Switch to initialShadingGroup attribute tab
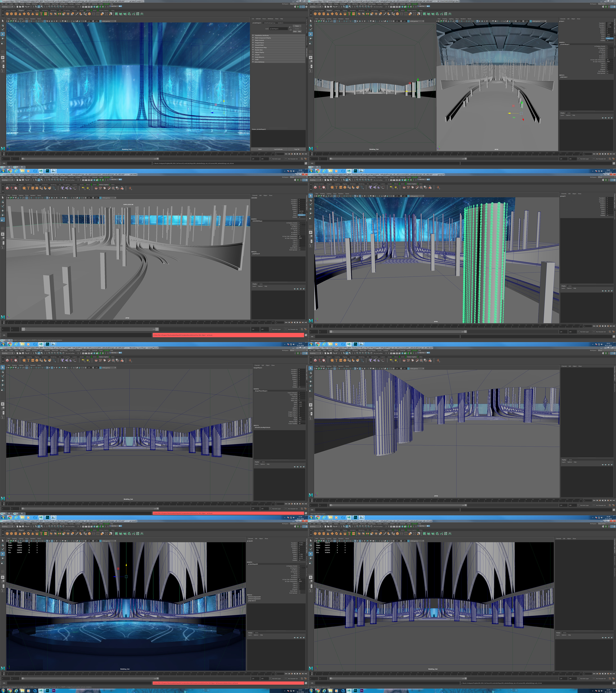This screenshot has height=693, width=616. pyautogui.click(x=270, y=23)
